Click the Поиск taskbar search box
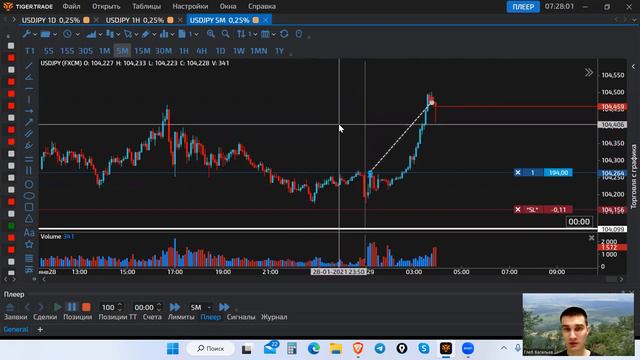This screenshot has height=360, width=640. pyautogui.click(x=211, y=349)
